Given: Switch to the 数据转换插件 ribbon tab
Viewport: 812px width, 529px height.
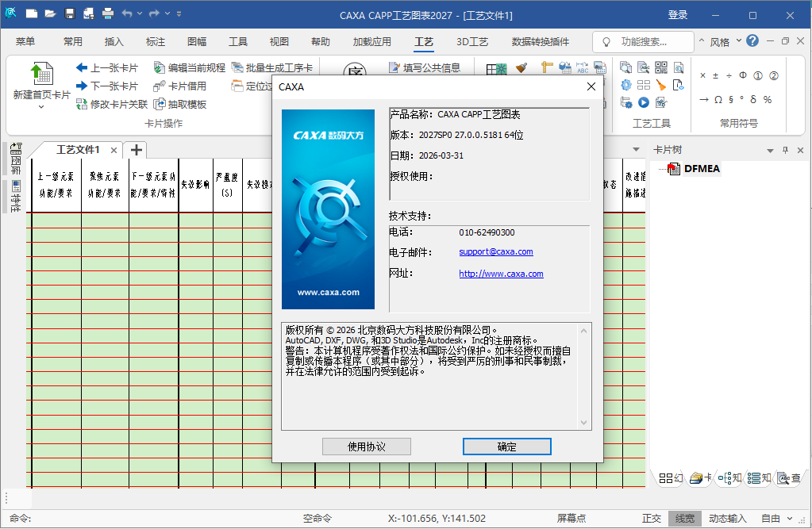Looking at the screenshot, I should 540,42.
